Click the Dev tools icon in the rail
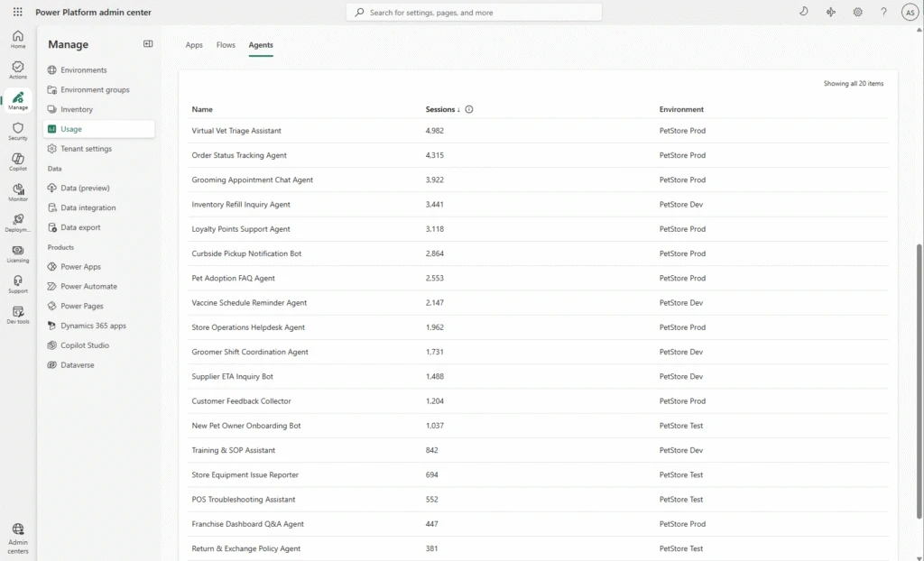The image size is (924, 561). 17,314
